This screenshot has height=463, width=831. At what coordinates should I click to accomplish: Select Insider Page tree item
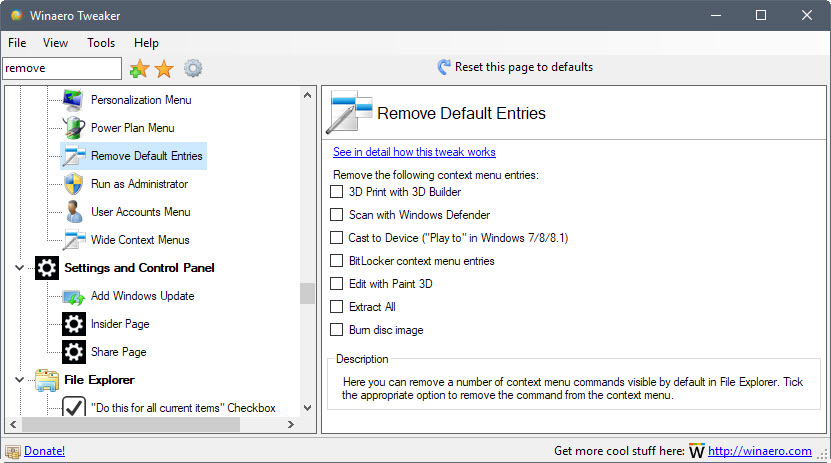click(120, 324)
